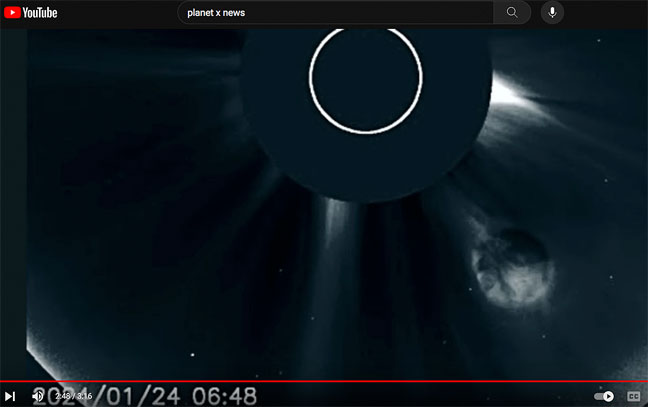Screen dimensions: 648x407
Task: Click the search magnifier button
Action: pyautogui.click(x=512, y=12)
